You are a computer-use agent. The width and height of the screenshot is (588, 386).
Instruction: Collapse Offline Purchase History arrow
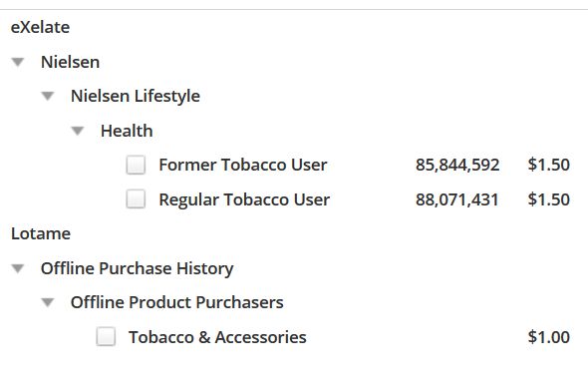(x=18, y=268)
